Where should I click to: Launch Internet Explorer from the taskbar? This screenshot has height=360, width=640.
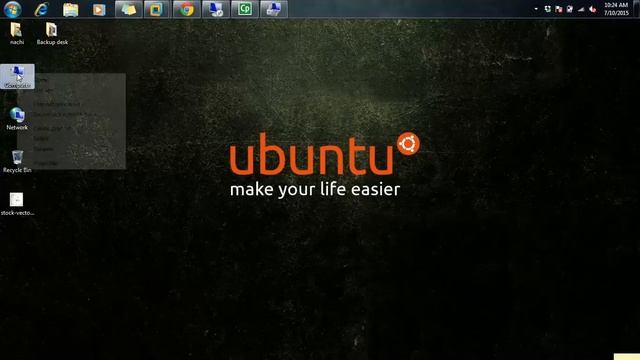pos(41,9)
